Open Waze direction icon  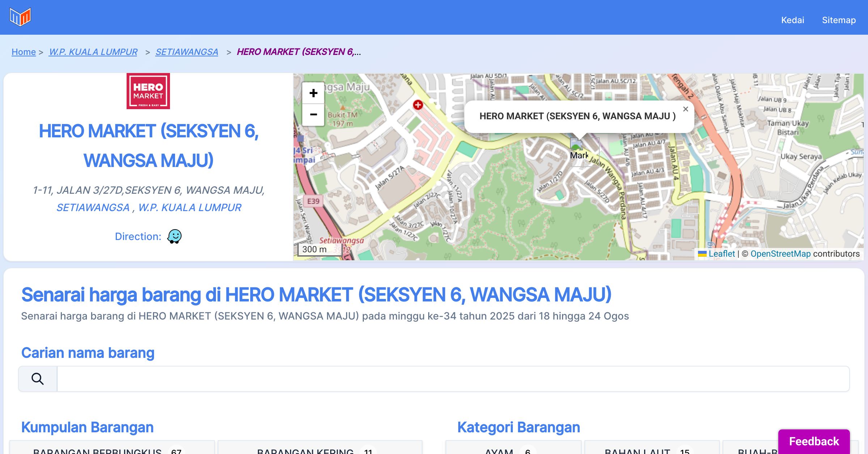tap(174, 236)
